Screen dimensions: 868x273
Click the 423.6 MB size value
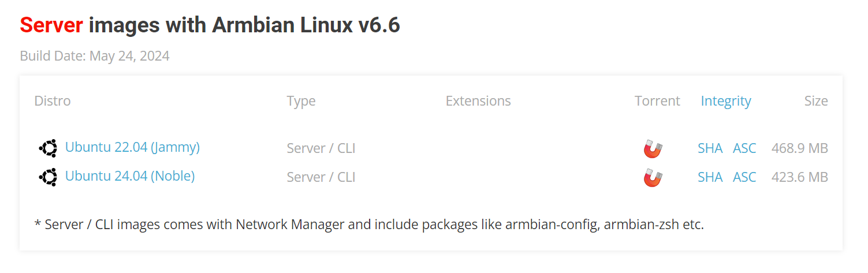[x=800, y=177]
